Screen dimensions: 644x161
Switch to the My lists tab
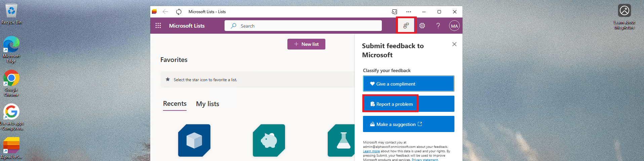point(208,104)
